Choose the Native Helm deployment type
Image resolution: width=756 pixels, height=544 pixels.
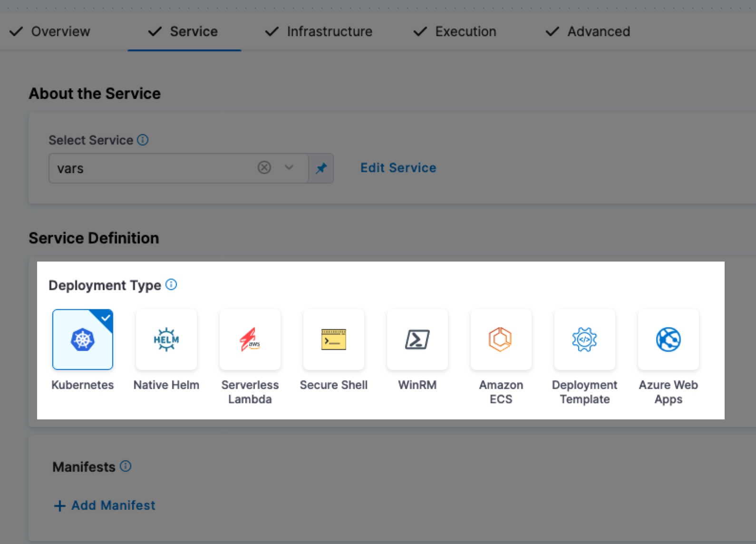166,340
